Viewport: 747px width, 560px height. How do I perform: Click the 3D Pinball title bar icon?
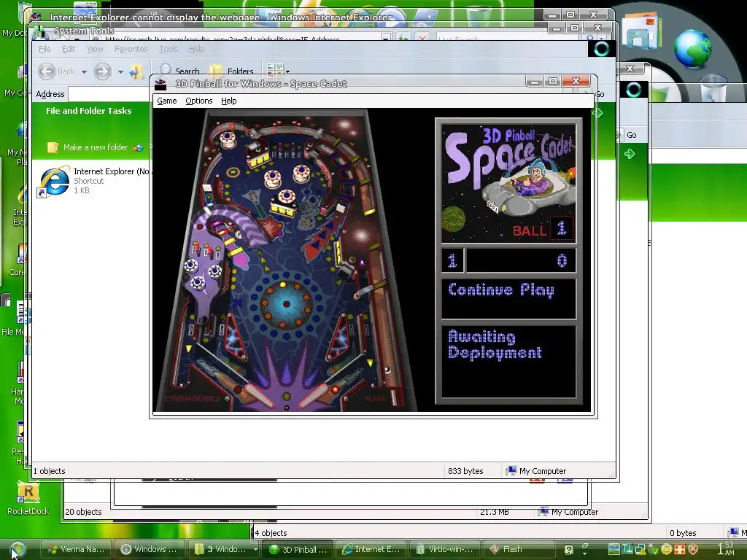click(x=160, y=85)
